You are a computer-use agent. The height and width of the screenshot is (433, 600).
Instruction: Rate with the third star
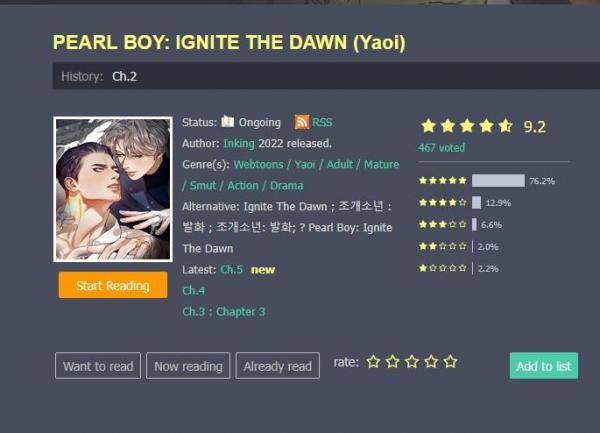tap(412, 361)
